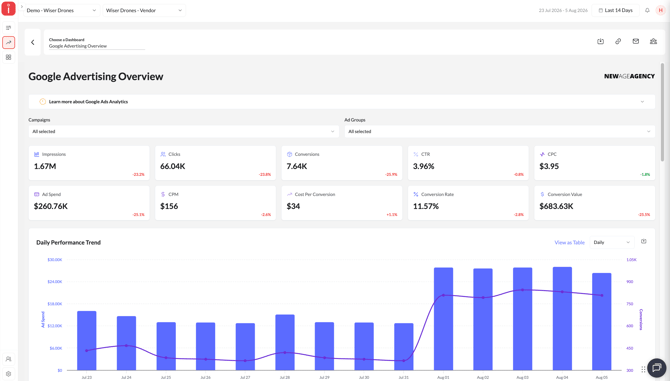Click the Choose a Dashboard selector field
670x381 pixels.
[x=97, y=43]
